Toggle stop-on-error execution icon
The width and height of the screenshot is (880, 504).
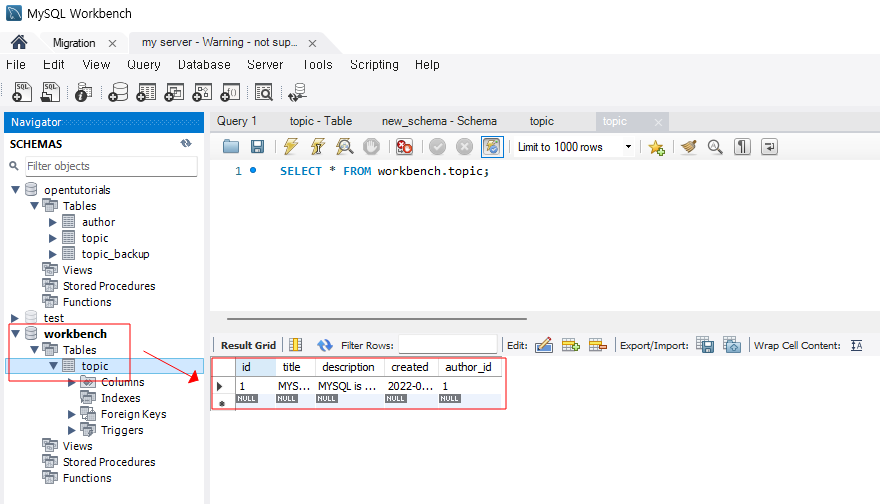404,147
